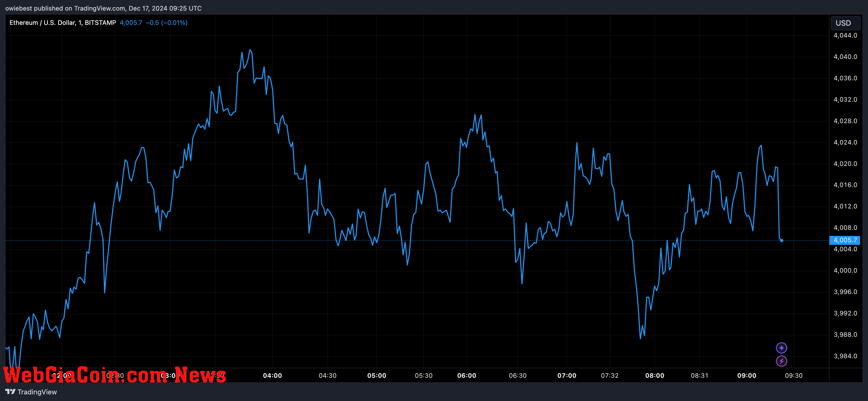Click the 3,996.0 price axis label
This screenshot has width=868, height=401.
[x=845, y=292]
